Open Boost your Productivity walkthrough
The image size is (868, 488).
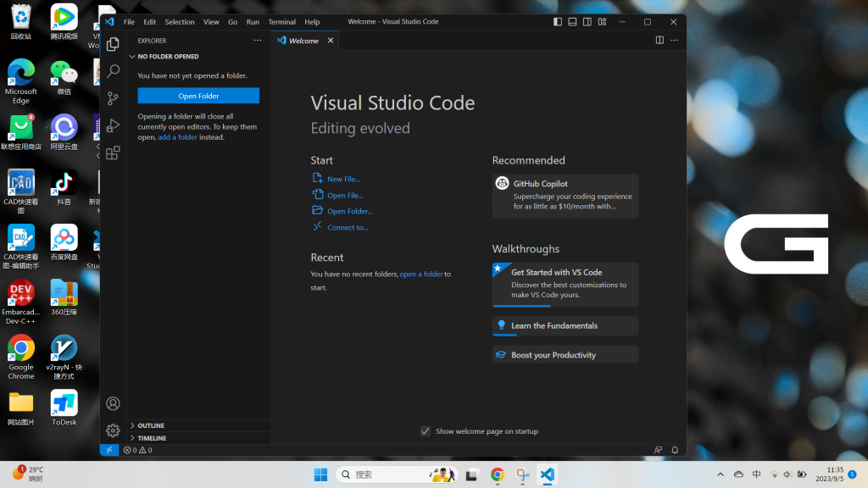pyautogui.click(x=565, y=355)
